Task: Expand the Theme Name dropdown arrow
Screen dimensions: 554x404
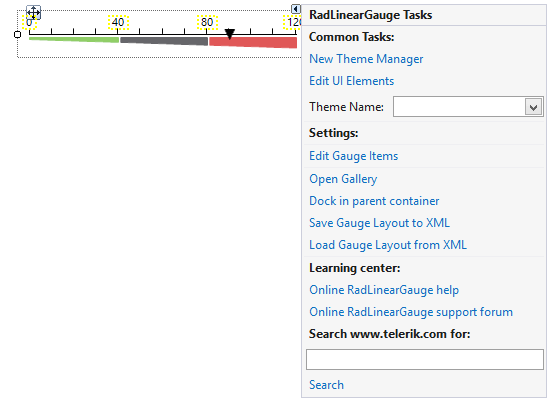Action: point(534,107)
